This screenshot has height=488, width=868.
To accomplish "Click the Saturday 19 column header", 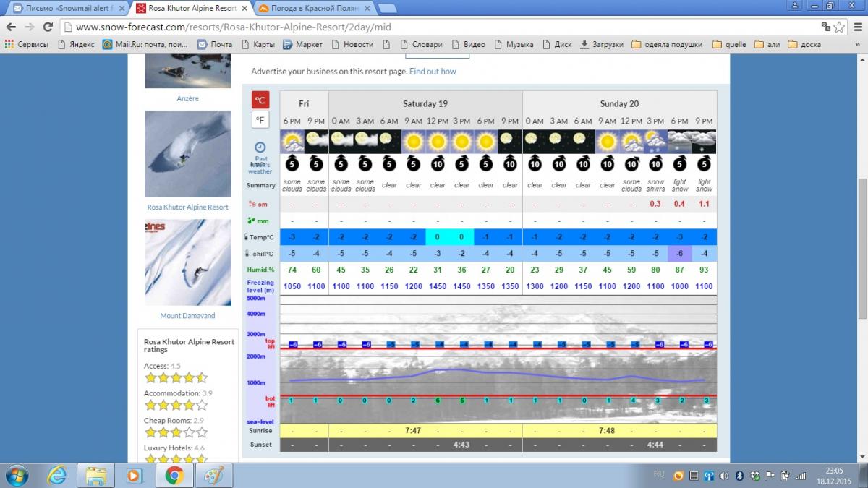I will [x=425, y=103].
